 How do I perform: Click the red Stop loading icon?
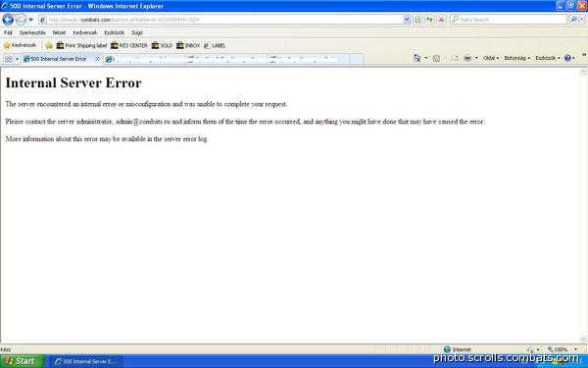[442, 20]
